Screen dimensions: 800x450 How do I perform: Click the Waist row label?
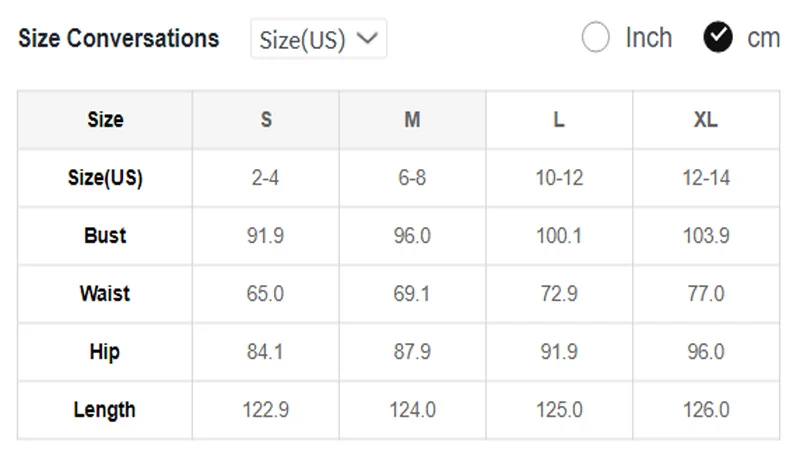105,294
